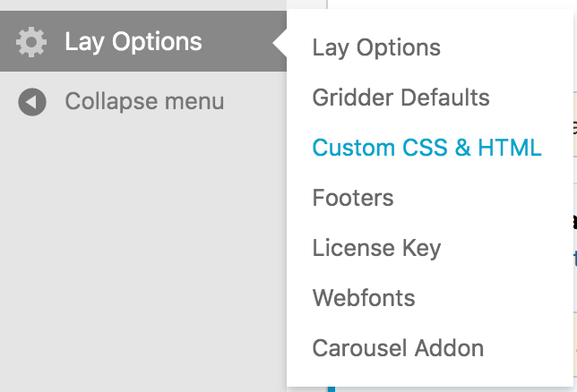
Task: Click Carousel Addon at the flyout bottom
Action: [x=398, y=348]
